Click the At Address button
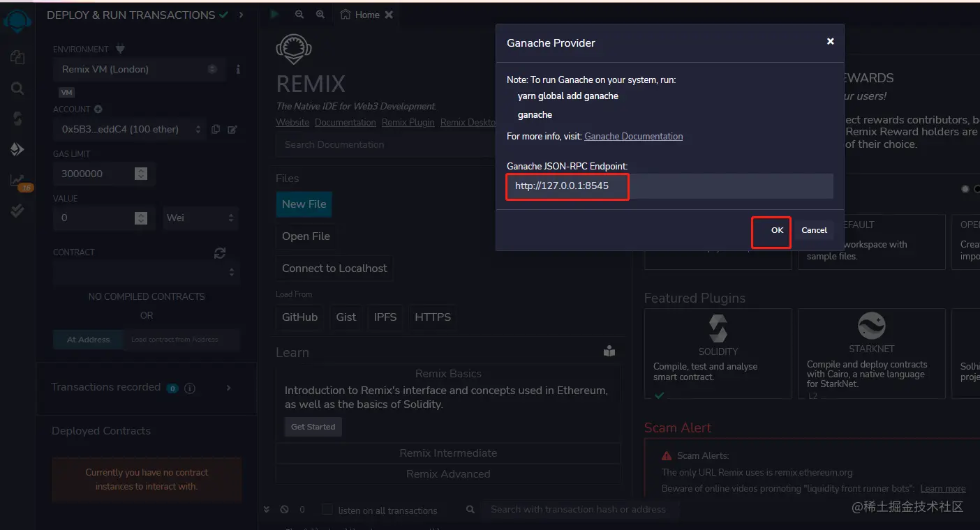The width and height of the screenshot is (980, 530). pos(88,340)
